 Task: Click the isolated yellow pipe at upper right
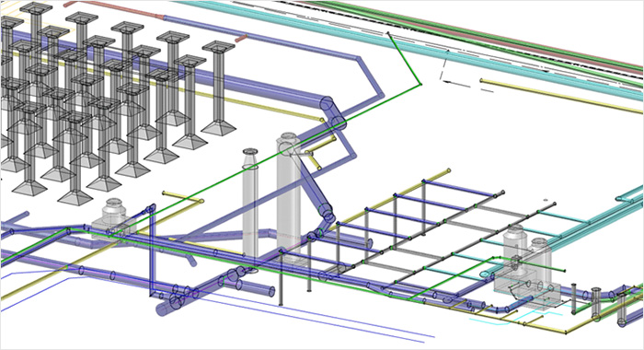tap(561, 96)
